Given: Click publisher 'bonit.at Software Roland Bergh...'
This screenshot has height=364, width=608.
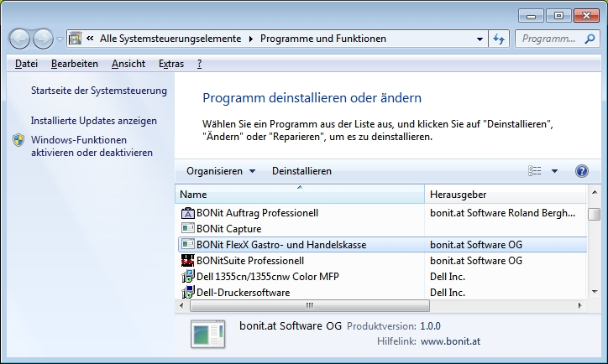Looking at the screenshot, I should [502, 213].
